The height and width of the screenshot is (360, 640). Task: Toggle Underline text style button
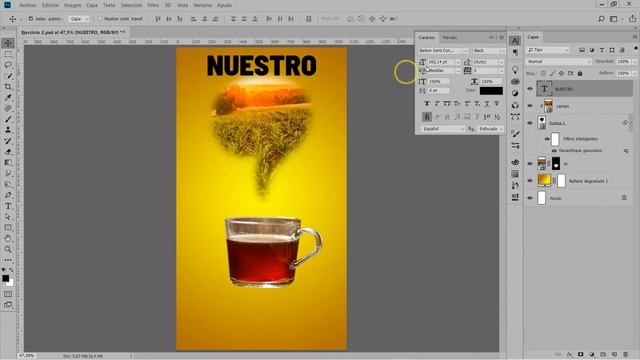(487, 104)
